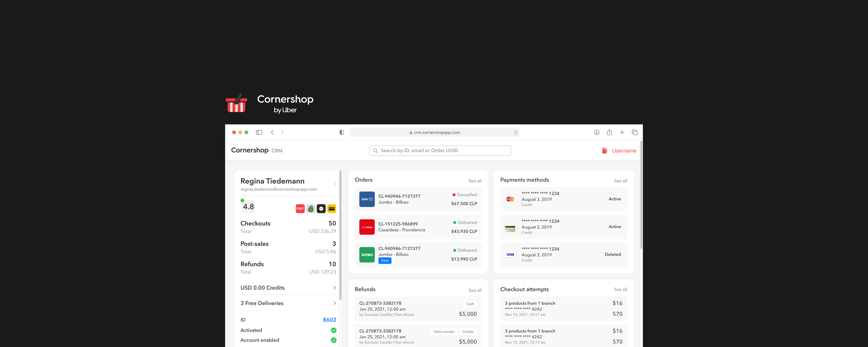This screenshot has width=868, height=347.
Task: Select the yellow card badge icon
Action: (x=332, y=209)
